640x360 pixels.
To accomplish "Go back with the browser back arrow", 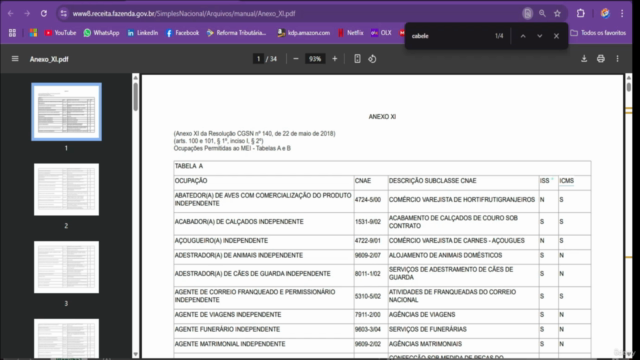I will [11, 13].
